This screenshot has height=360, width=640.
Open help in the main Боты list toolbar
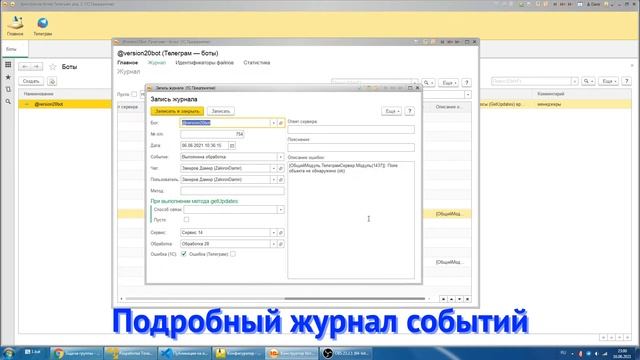click(x=627, y=81)
